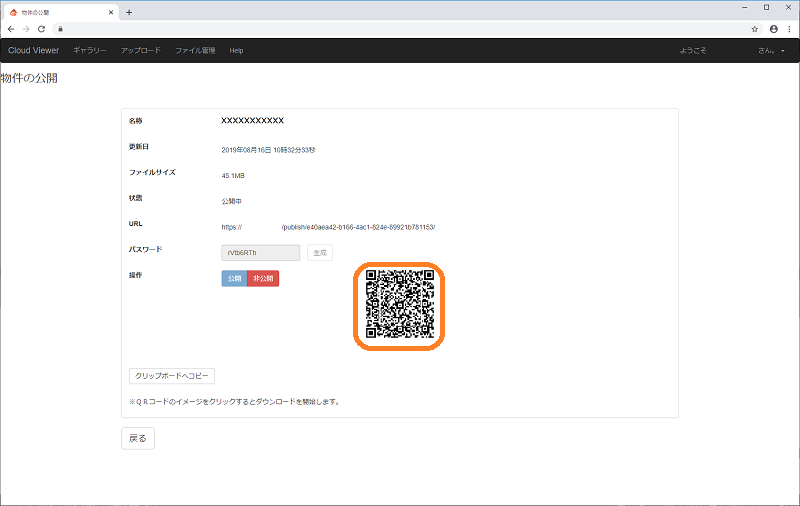
Task: Click the 生成 password generate button
Action: [x=320, y=252]
